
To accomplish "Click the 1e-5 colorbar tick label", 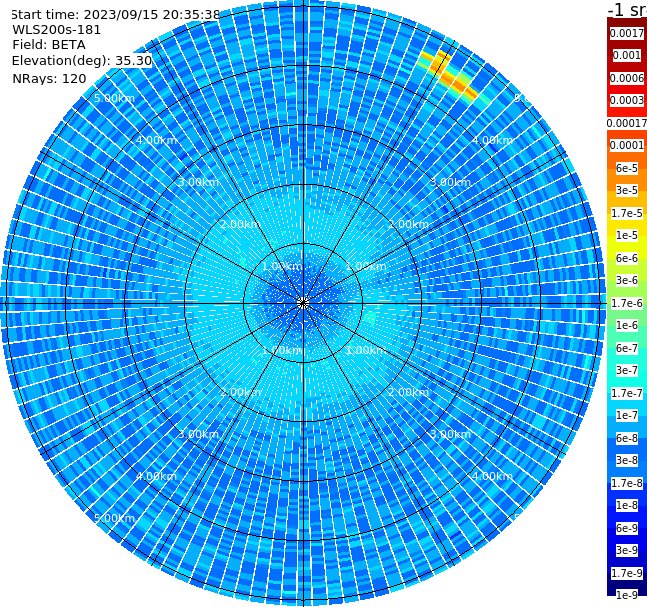I will 627,235.
